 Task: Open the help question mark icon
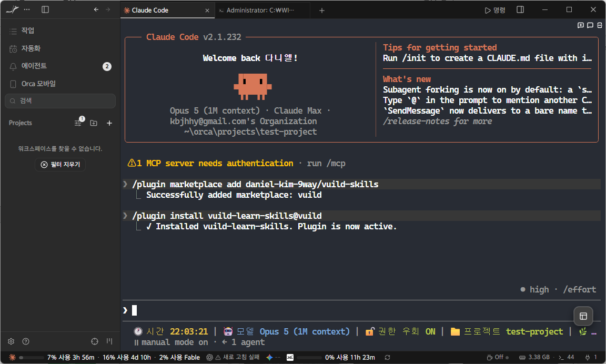click(x=26, y=341)
